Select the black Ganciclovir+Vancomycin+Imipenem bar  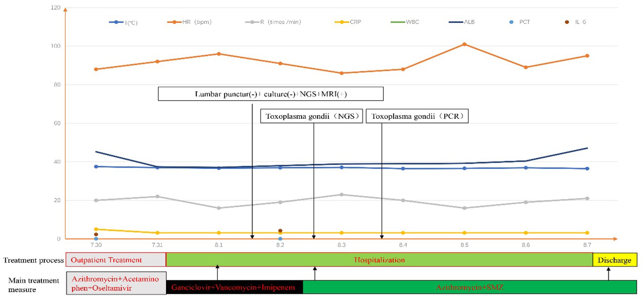234,287
